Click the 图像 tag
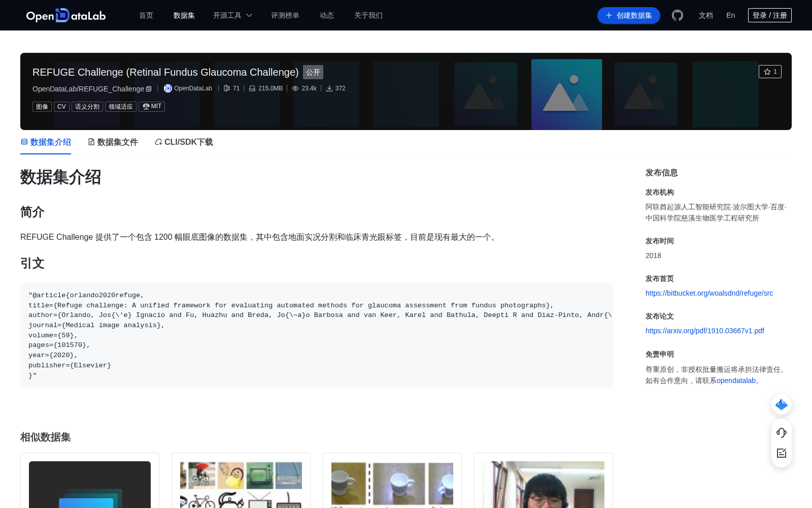 (x=42, y=107)
